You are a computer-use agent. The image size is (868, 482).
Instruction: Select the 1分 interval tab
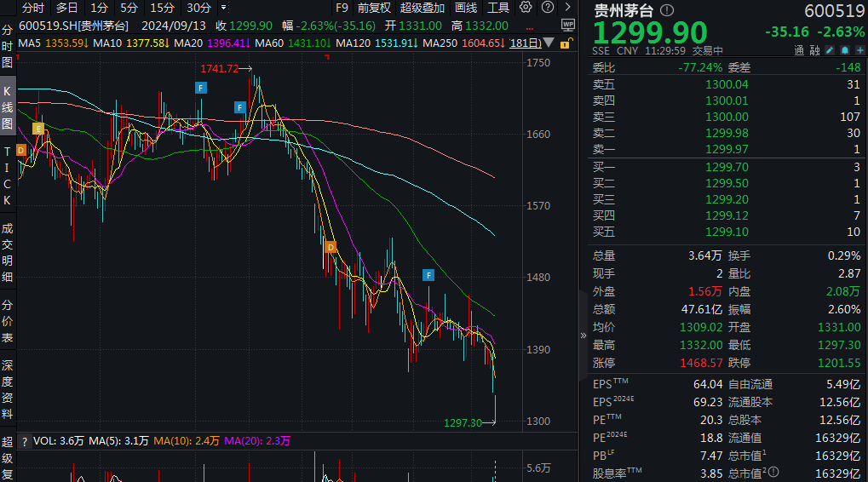(x=99, y=8)
